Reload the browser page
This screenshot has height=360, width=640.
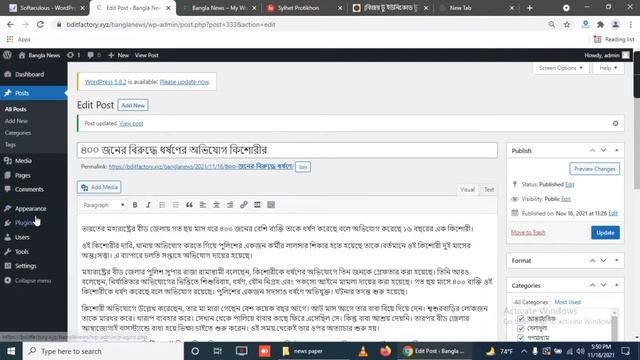point(40,24)
